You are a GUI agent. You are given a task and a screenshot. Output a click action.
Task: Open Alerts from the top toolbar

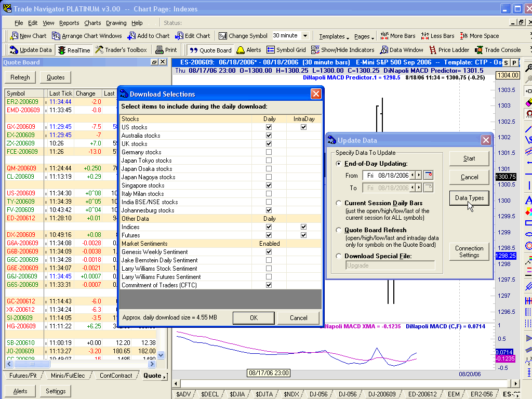click(249, 50)
